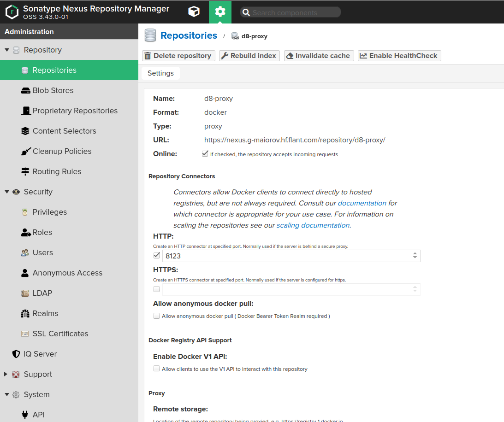
Task: Increase the HTTP port using the stepper
Action: (415, 253)
